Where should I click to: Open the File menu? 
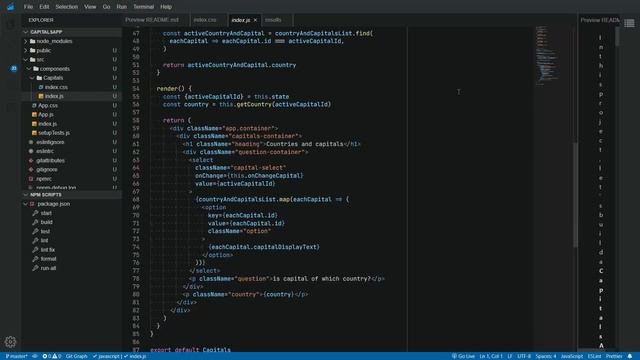(28, 7)
